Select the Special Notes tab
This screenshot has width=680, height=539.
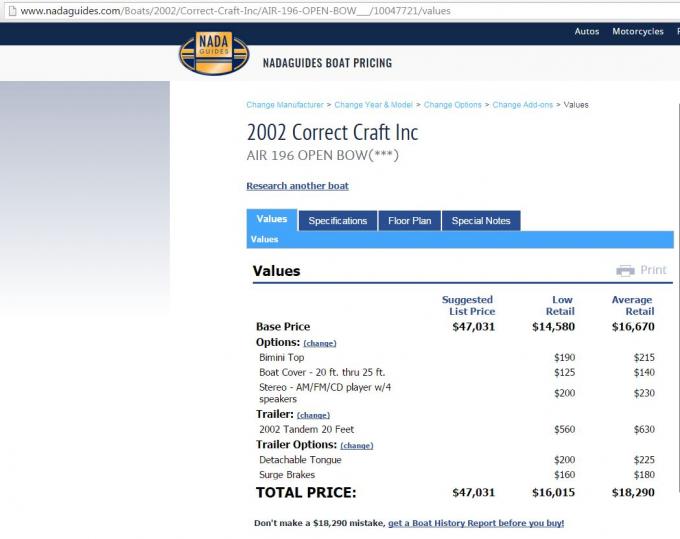click(481, 221)
